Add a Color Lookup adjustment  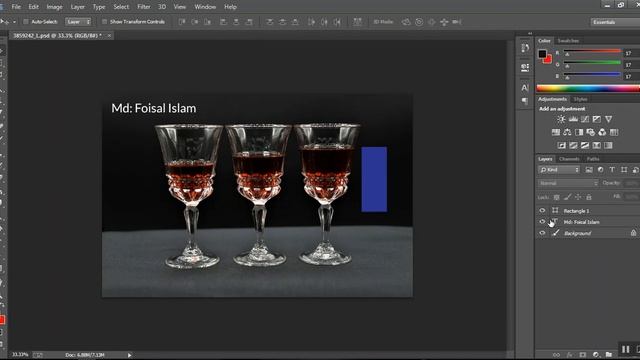click(614, 132)
